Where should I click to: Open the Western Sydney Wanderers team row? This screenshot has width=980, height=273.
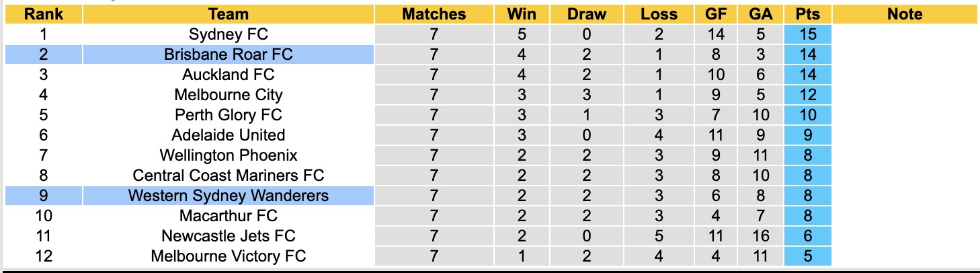229,196
